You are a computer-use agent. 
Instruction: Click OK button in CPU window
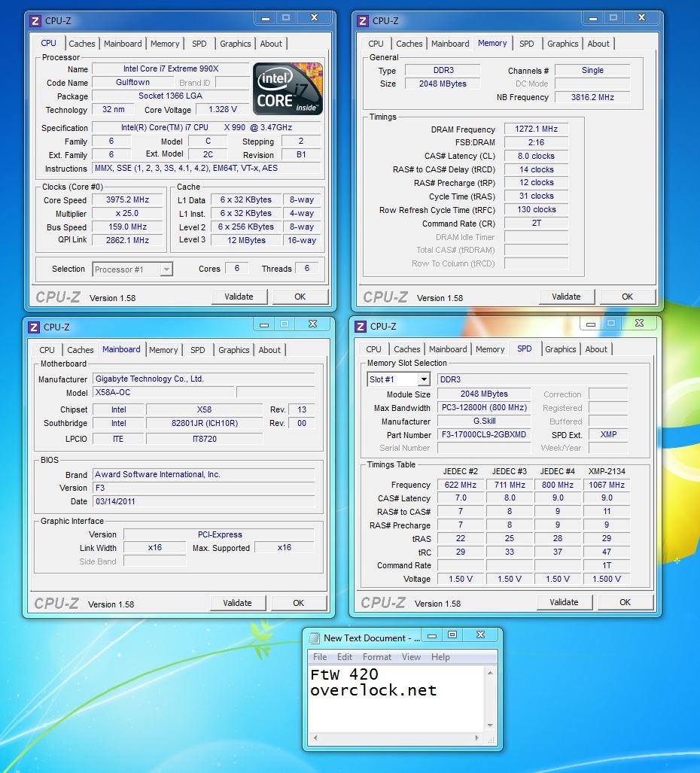pos(300,297)
